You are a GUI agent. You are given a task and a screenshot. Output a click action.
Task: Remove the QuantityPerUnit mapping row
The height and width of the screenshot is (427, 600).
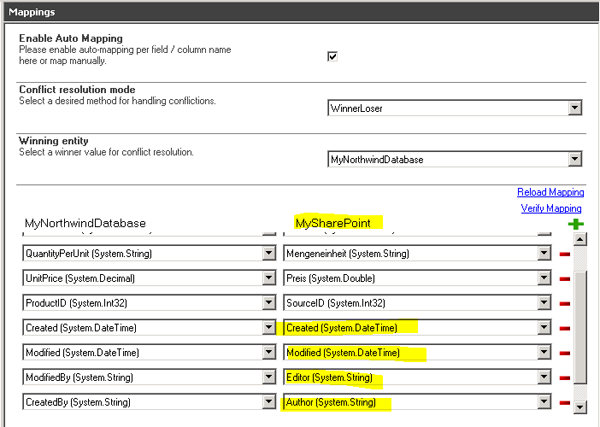coord(565,254)
